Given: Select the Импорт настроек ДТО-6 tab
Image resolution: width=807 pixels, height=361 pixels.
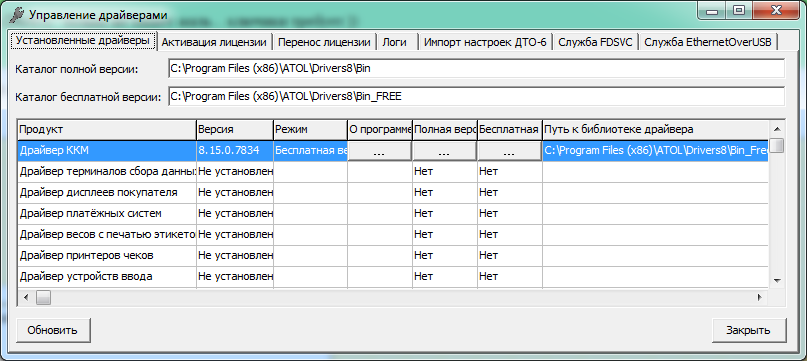Looking at the screenshot, I should (485, 42).
